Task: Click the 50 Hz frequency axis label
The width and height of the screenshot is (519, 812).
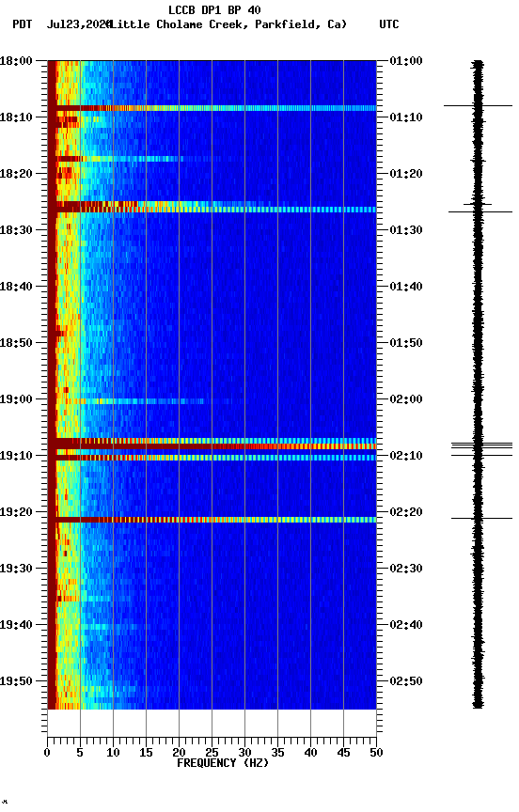Action: [376, 753]
